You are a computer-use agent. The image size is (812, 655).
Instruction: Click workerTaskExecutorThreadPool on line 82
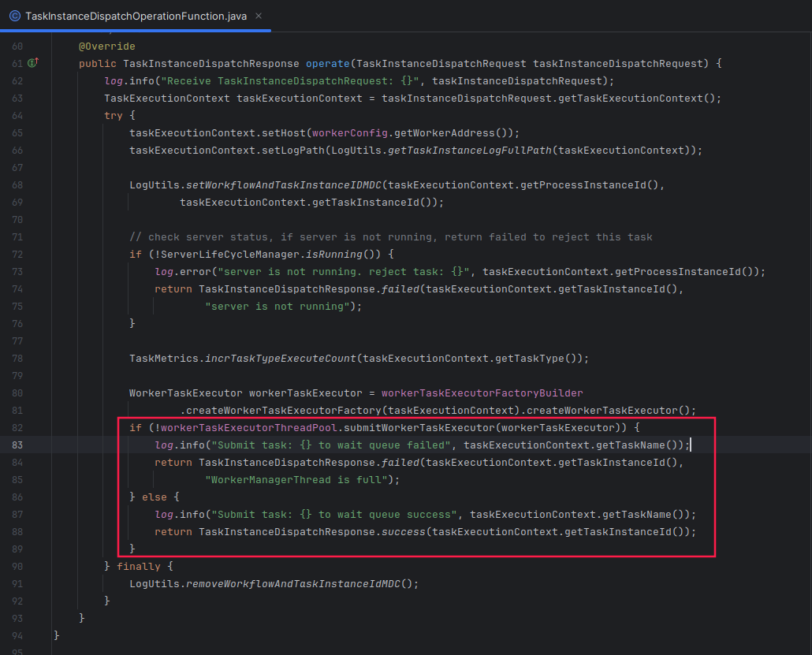[249, 428]
